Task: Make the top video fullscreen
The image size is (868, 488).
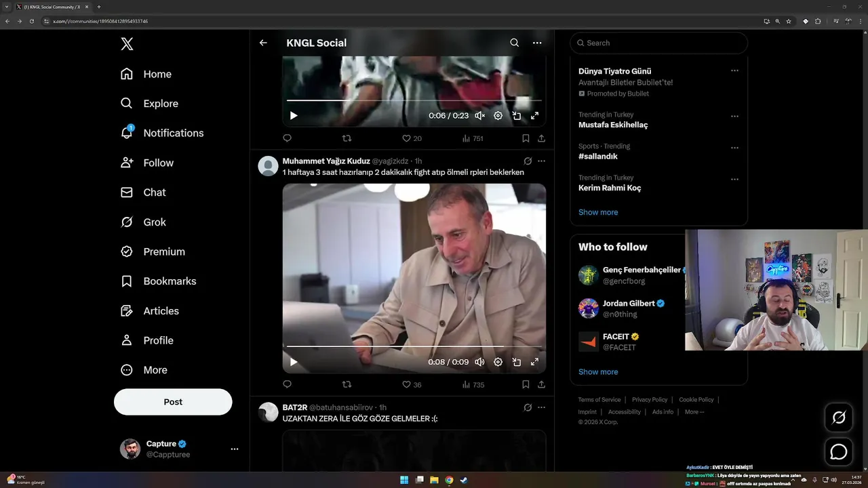Action: click(x=534, y=116)
